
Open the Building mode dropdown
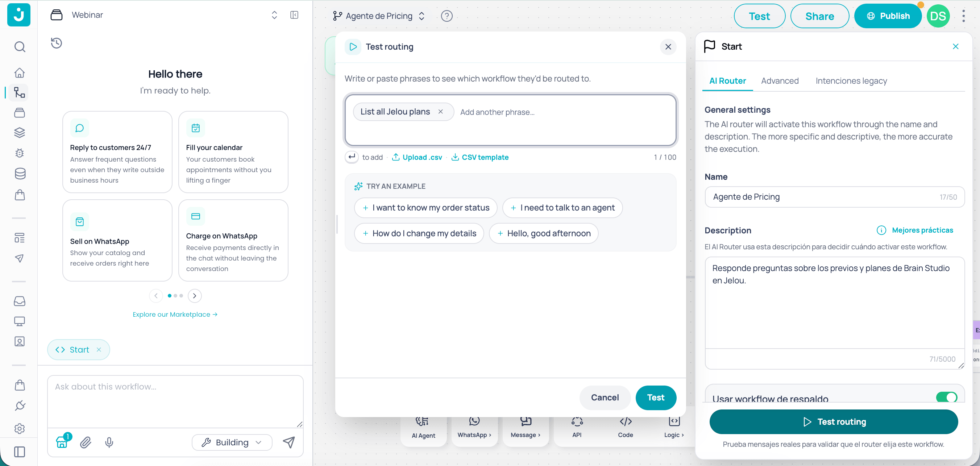coord(232,442)
